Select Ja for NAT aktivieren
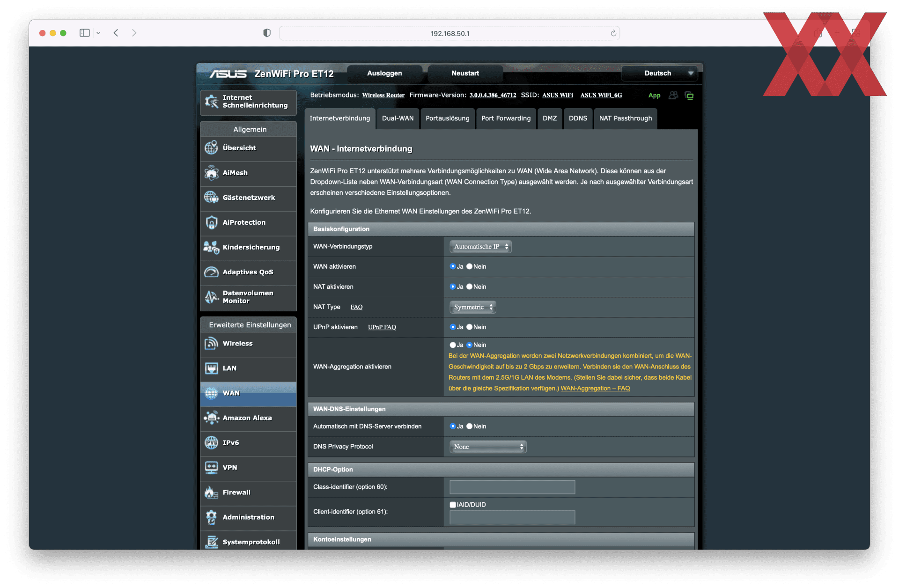 [452, 287]
